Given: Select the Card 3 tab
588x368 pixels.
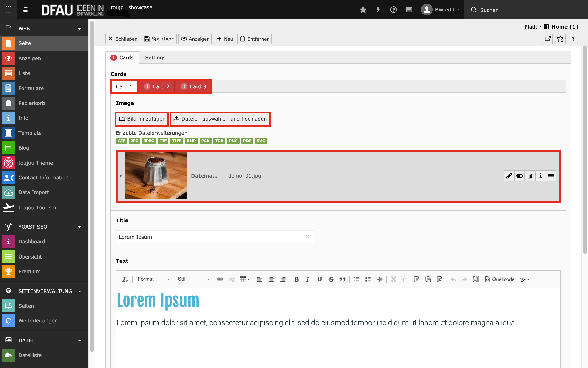Looking at the screenshot, I should (x=193, y=87).
